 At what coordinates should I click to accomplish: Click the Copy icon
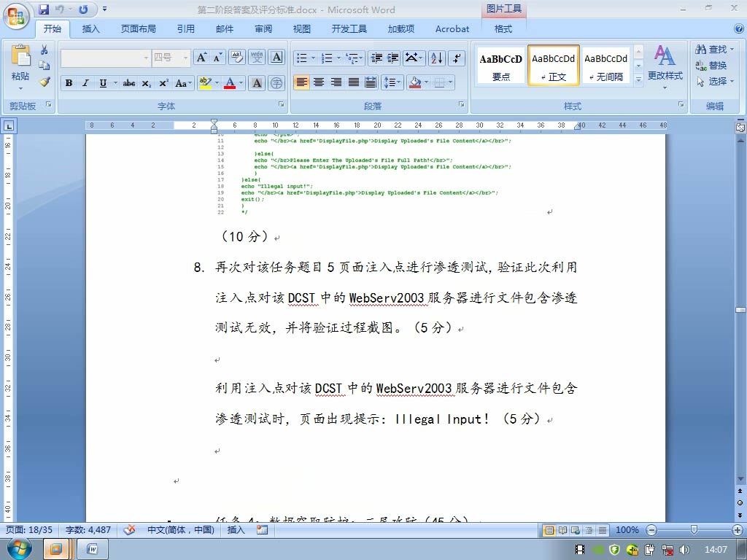(x=44, y=66)
